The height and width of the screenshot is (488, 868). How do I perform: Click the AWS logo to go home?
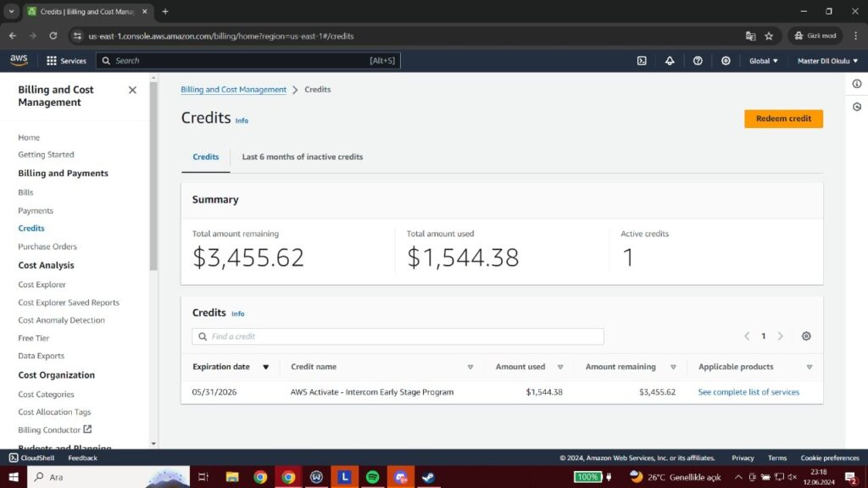click(18, 60)
